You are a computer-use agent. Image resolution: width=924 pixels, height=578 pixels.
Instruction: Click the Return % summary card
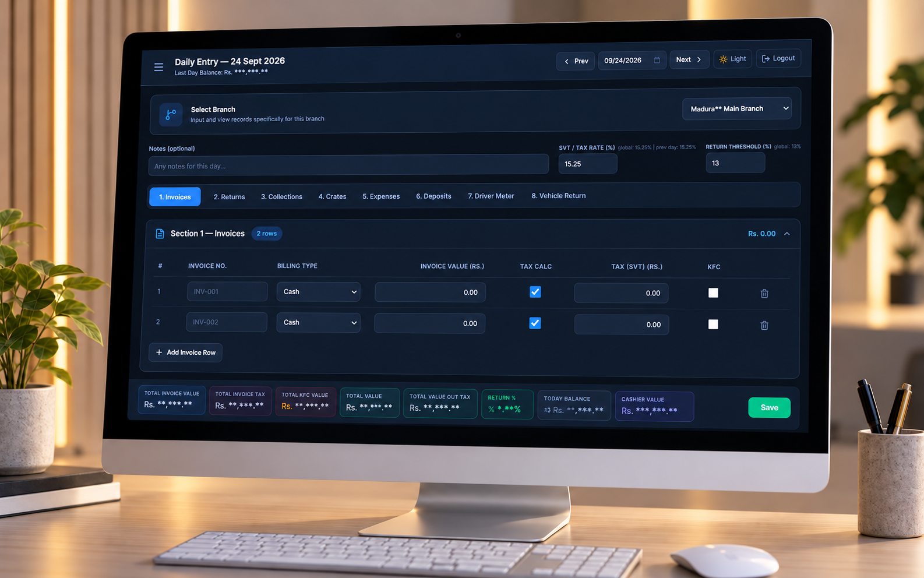coord(507,404)
